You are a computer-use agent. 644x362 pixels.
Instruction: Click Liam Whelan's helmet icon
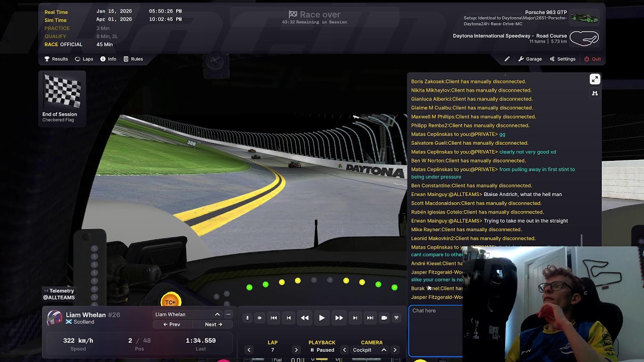54,318
